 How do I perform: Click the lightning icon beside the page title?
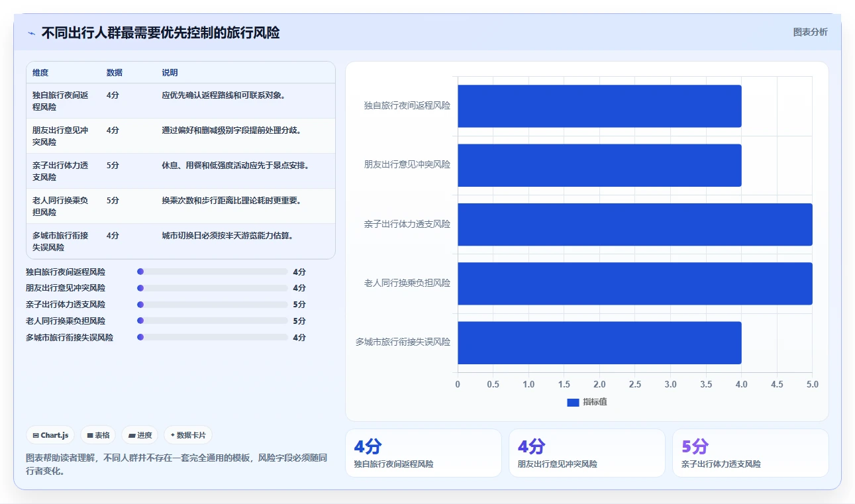[32, 33]
